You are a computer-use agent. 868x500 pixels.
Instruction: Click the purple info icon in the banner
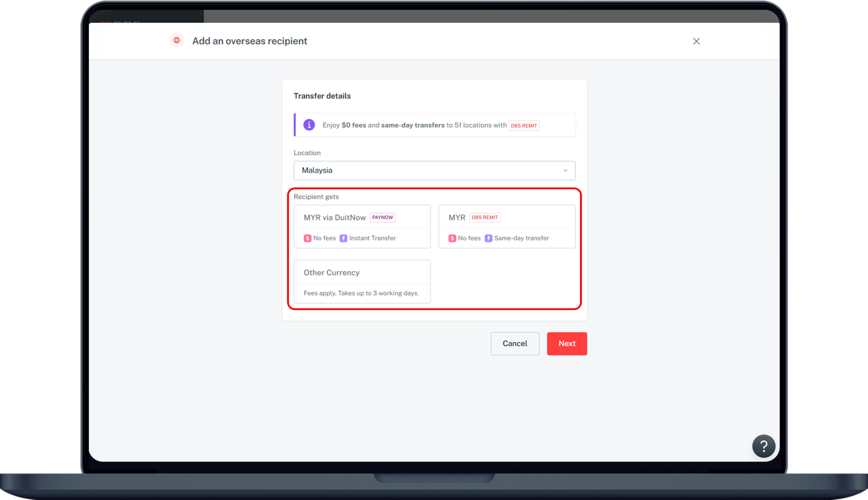(308, 125)
